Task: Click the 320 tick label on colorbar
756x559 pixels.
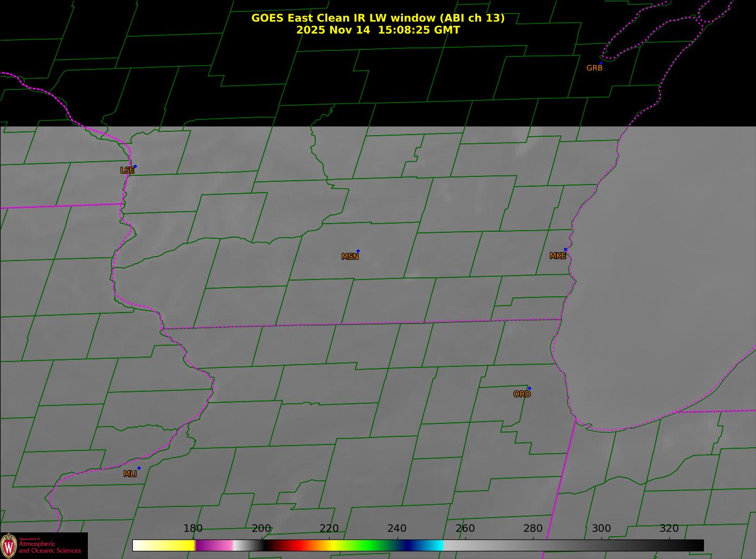Action: [669, 529]
